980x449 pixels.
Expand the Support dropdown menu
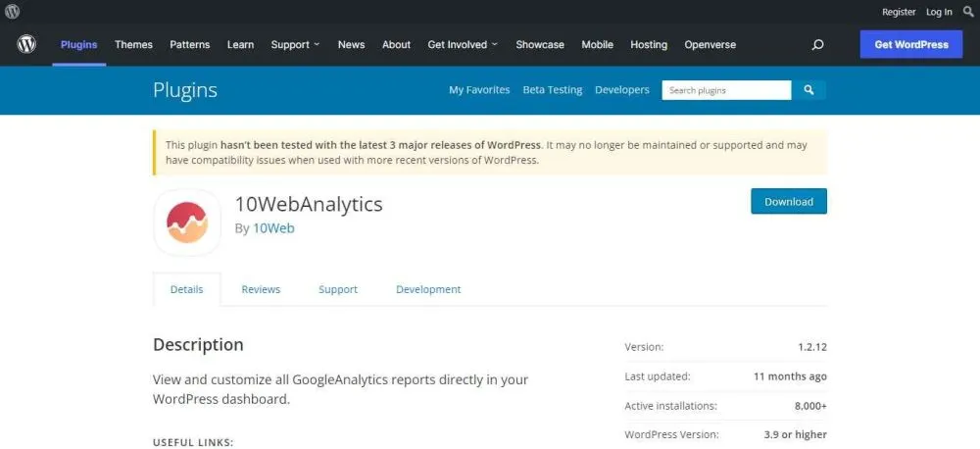click(295, 44)
